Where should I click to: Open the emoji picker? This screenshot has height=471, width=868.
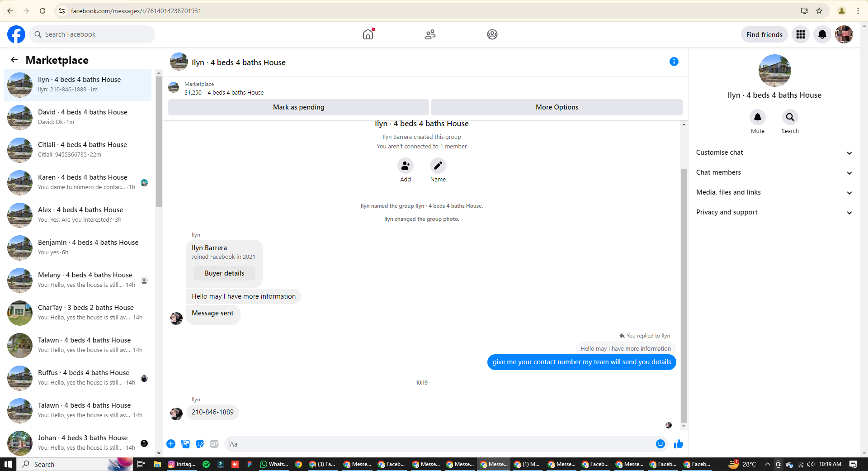(660, 444)
